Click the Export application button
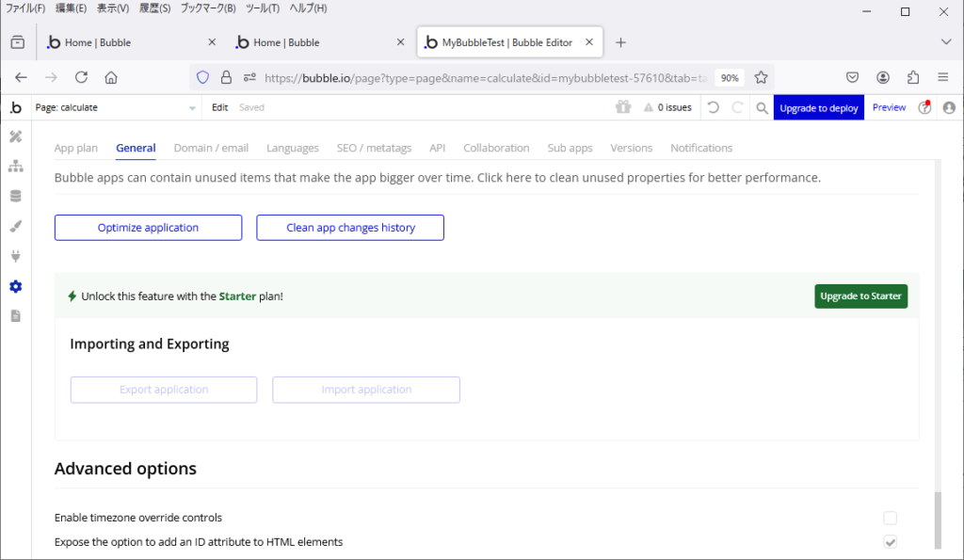Viewport: 964px width, 560px height. pyautogui.click(x=164, y=390)
